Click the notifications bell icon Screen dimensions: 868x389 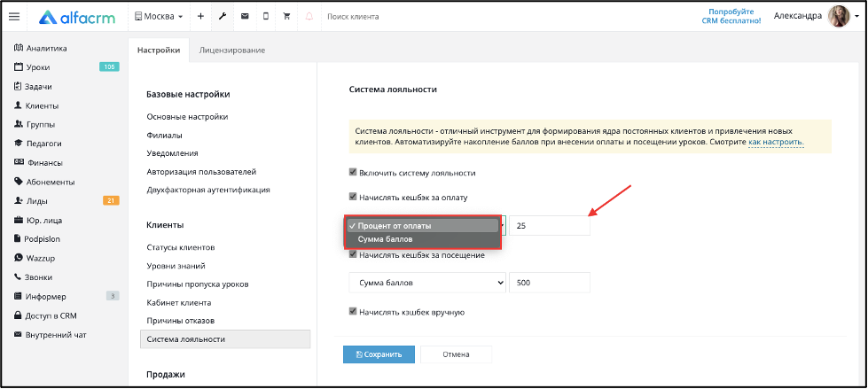[309, 17]
